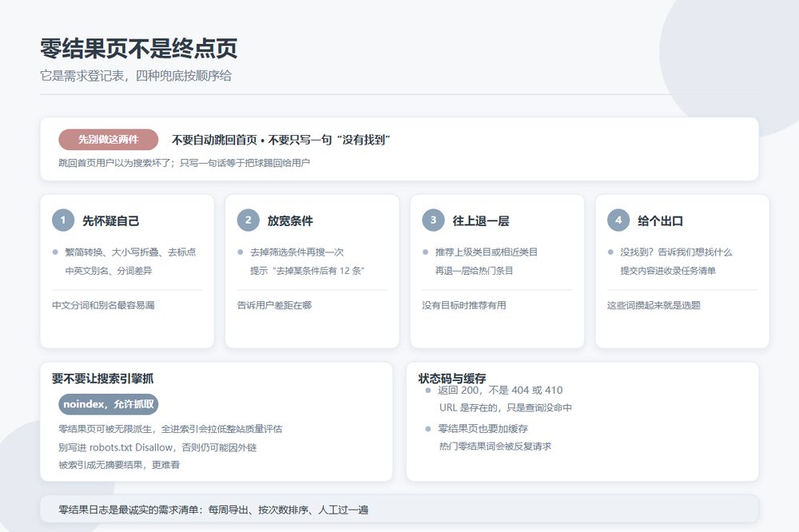The image size is (799, 532).
Task: Click the card heading '先怀疑自己'
Action: (110, 220)
